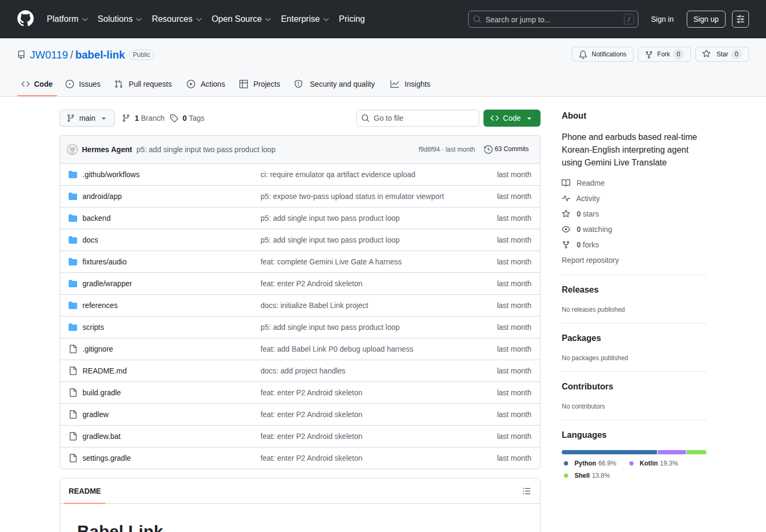The width and height of the screenshot is (766, 532).
Task: Expand the Resources menu
Action: point(177,19)
